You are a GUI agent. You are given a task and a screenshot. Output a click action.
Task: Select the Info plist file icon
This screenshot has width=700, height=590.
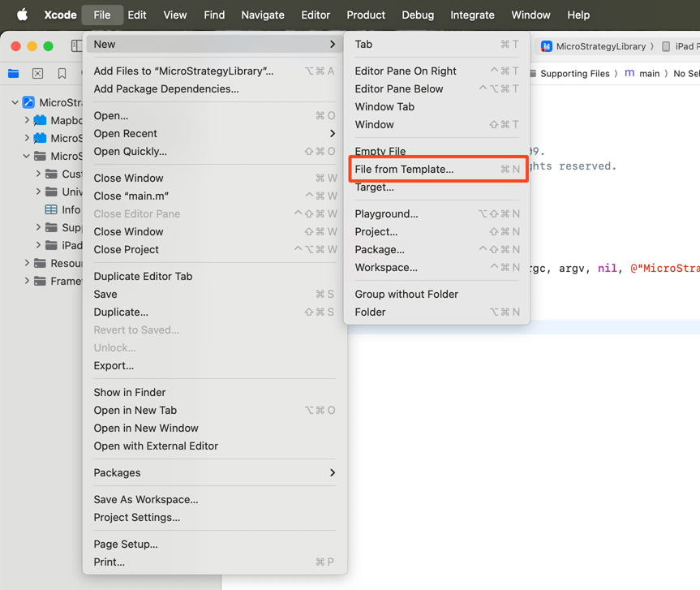(x=51, y=209)
